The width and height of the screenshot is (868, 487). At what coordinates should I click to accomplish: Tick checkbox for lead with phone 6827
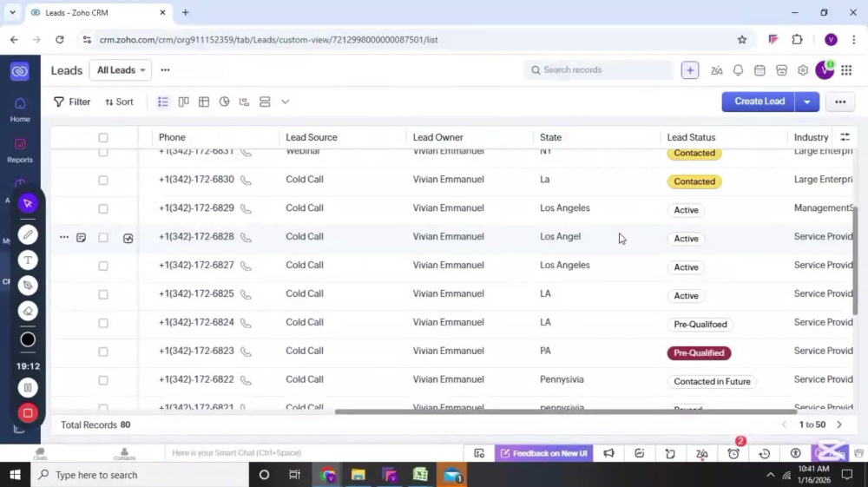[103, 267]
